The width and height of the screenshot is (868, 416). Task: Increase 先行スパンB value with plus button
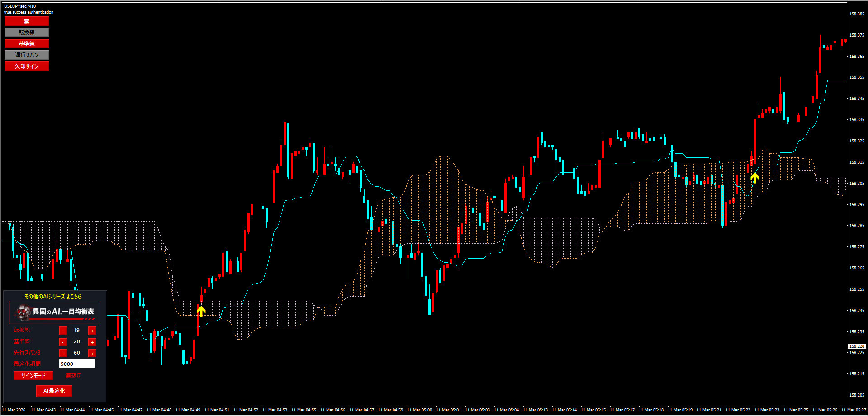coord(92,353)
